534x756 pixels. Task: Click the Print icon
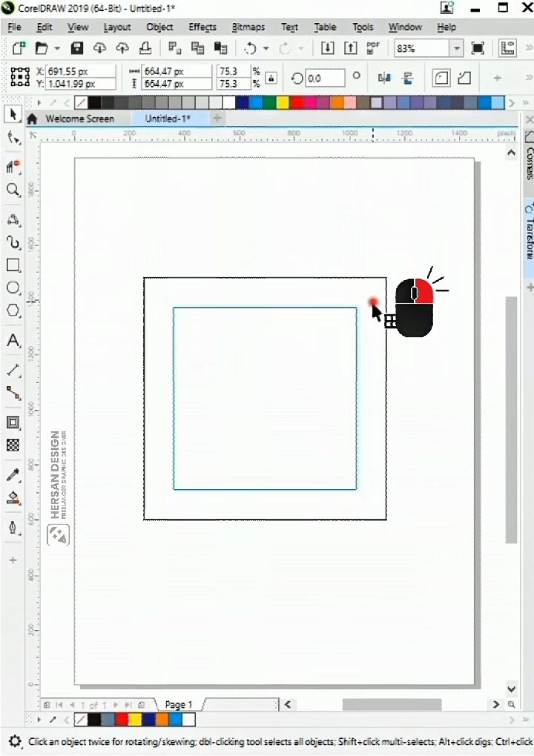[145, 48]
